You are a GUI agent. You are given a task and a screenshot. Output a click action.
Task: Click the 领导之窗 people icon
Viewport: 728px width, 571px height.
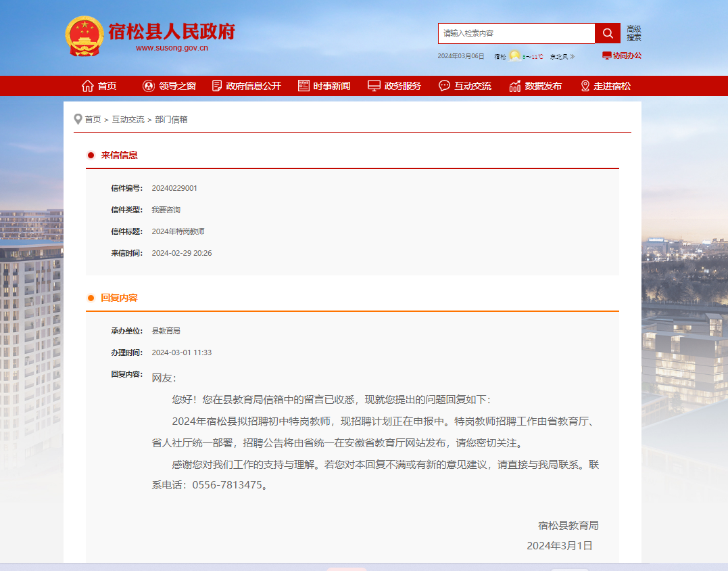(x=149, y=86)
